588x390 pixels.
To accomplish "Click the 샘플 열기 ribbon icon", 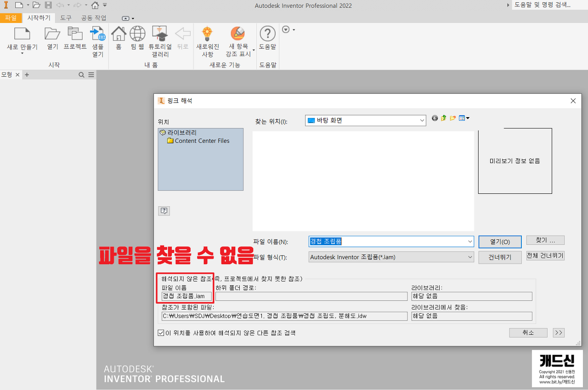I will [97, 34].
